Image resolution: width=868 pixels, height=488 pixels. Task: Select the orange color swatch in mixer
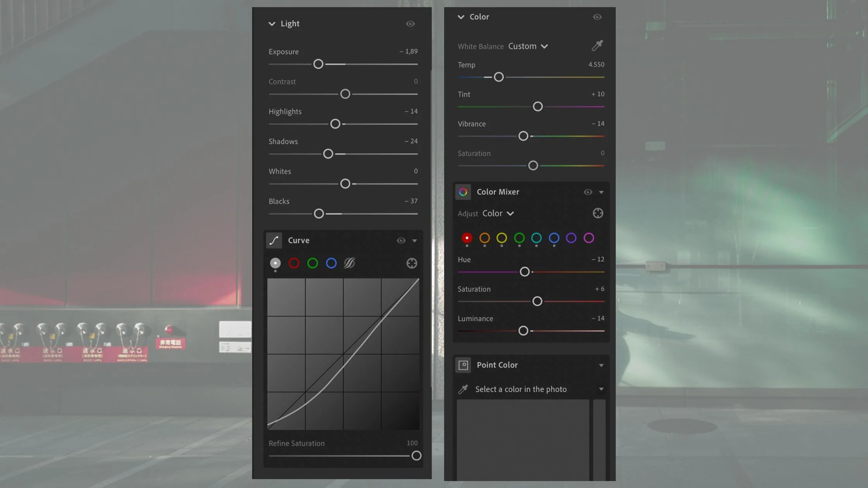click(x=484, y=238)
